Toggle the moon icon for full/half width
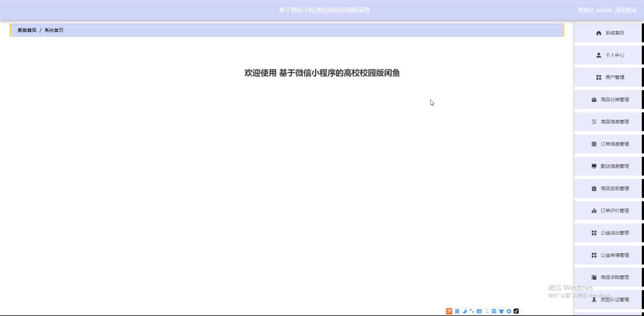644x316 pixels. click(465, 312)
